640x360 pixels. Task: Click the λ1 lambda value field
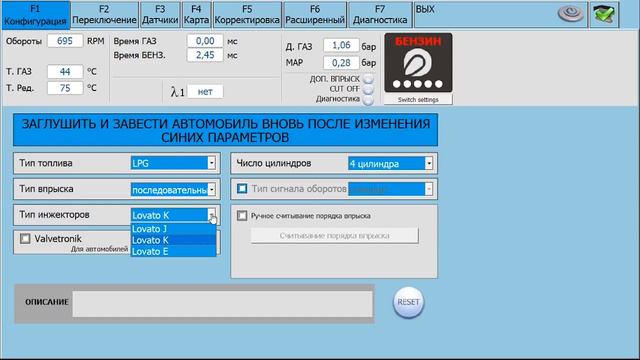(x=205, y=92)
